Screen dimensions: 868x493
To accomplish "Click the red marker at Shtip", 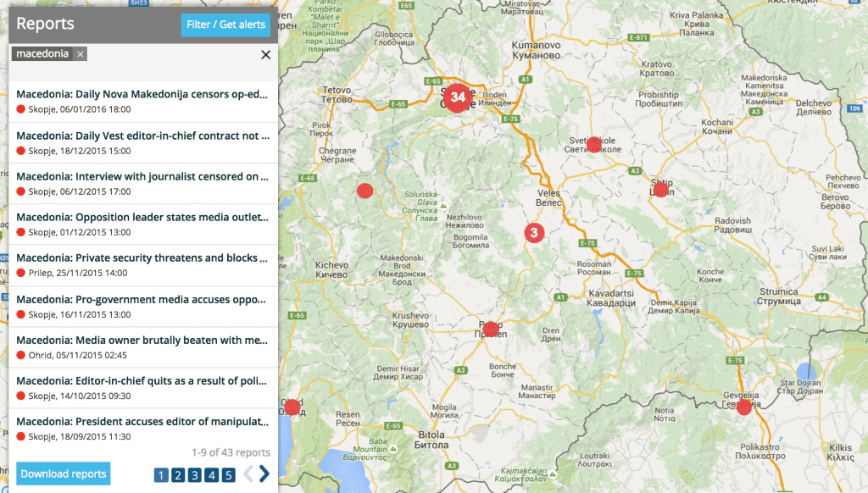I will (x=660, y=190).
